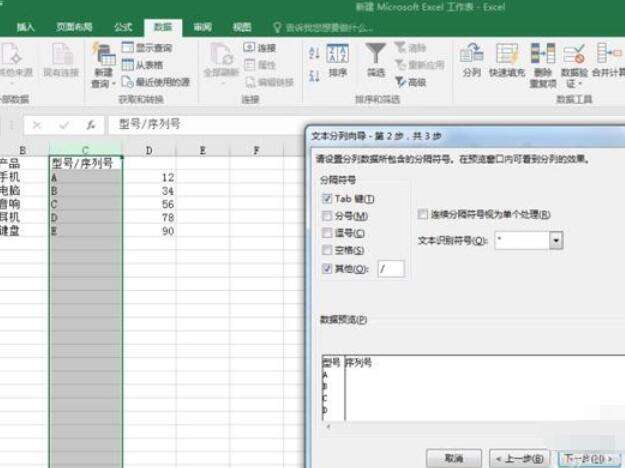Click the 分列 (Text to Columns) icon
The width and height of the screenshot is (625, 468).
click(472, 53)
